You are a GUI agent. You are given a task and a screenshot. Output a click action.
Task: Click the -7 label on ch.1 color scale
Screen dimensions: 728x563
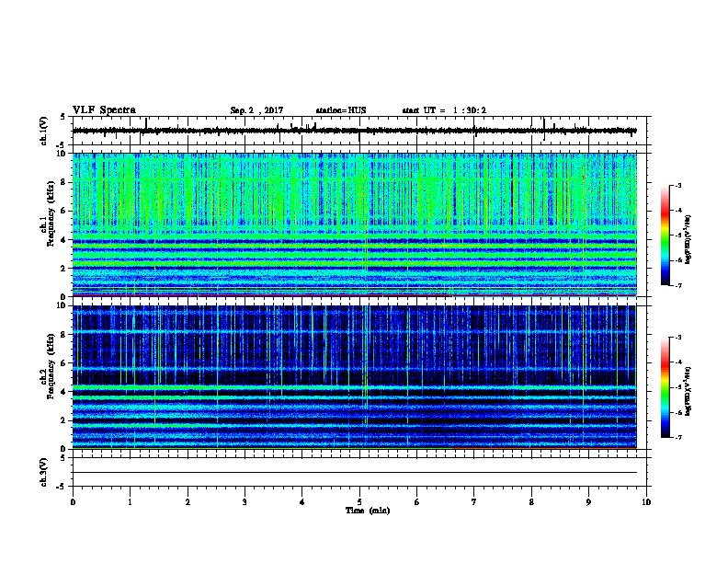pyautogui.click(x=678, y=285)
